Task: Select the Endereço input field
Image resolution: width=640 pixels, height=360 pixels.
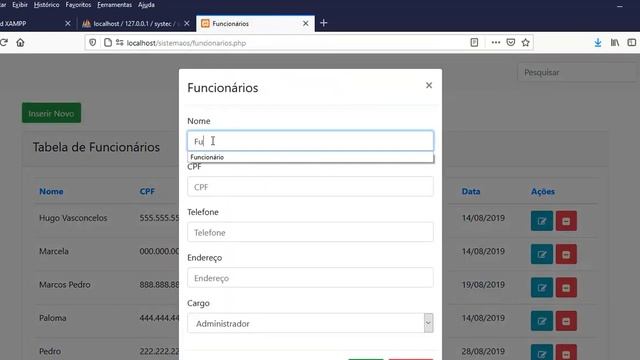Action: point(310,278)
